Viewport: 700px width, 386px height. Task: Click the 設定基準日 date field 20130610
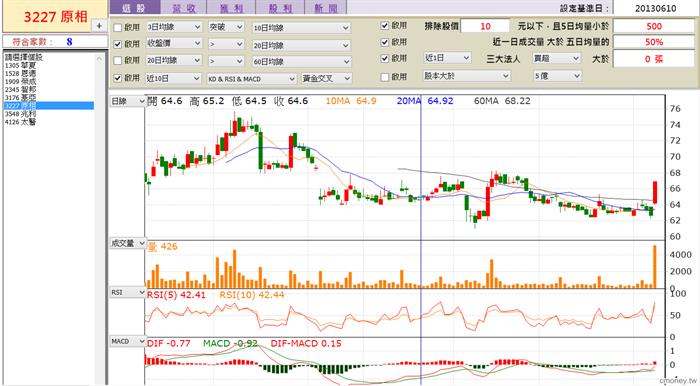click(x=655, y=8)
